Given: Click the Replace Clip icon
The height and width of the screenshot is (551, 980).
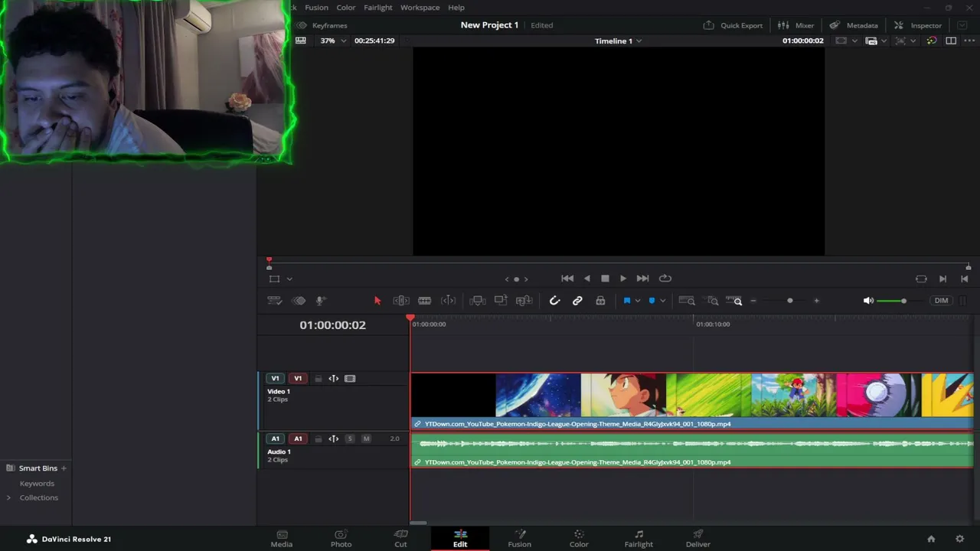Looking at the screenshot, I should (524, 301).
